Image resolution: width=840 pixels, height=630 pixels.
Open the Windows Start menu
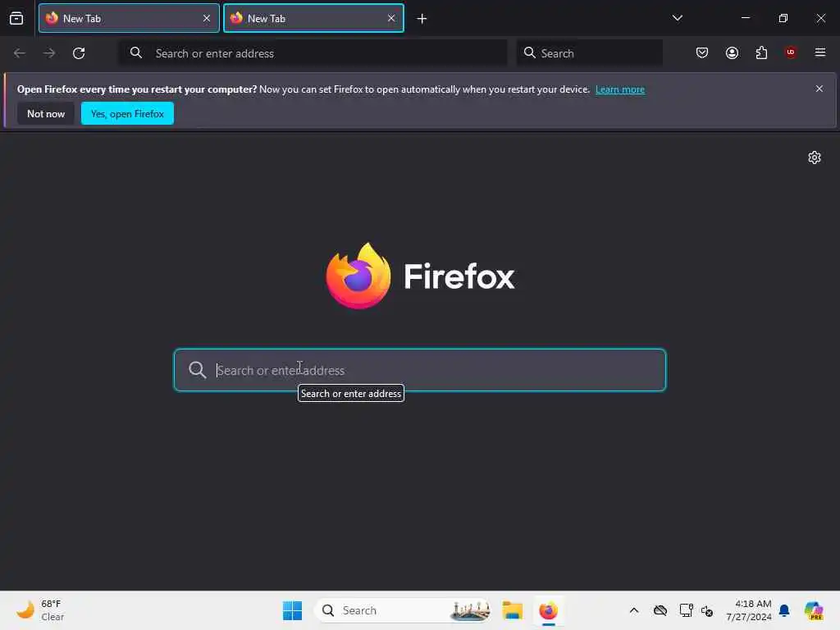292,610
